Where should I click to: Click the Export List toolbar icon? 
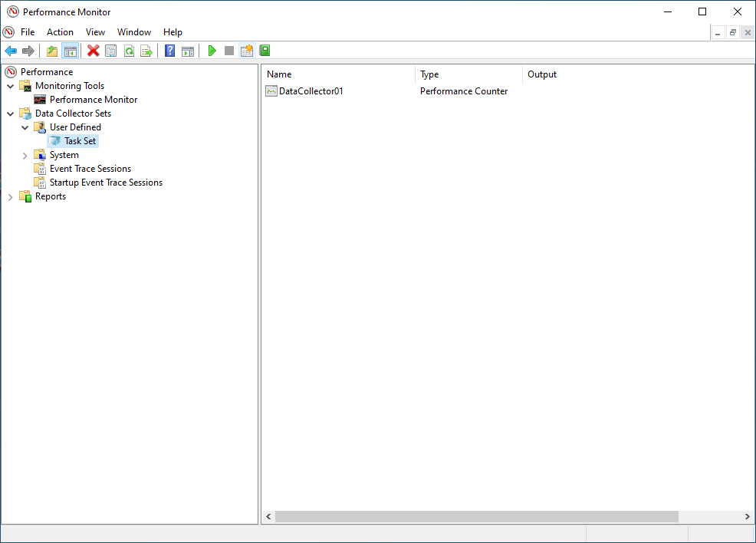[146, 51]
